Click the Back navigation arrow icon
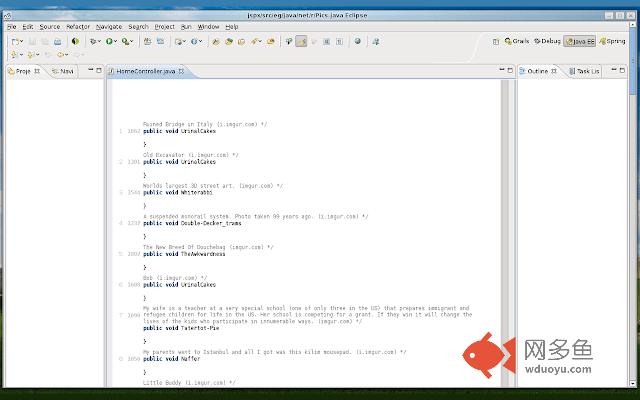Viewport: 640px width, 400px height. pos(60,55)
